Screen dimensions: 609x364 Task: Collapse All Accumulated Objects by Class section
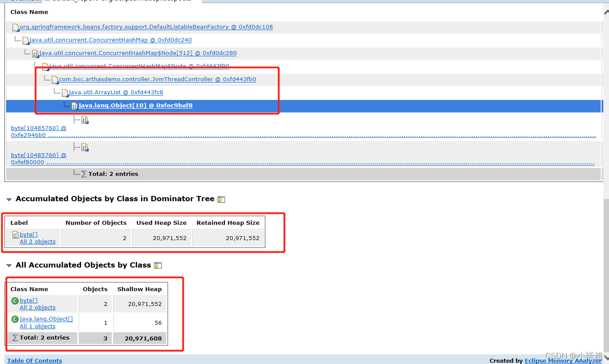coord(9,266)
